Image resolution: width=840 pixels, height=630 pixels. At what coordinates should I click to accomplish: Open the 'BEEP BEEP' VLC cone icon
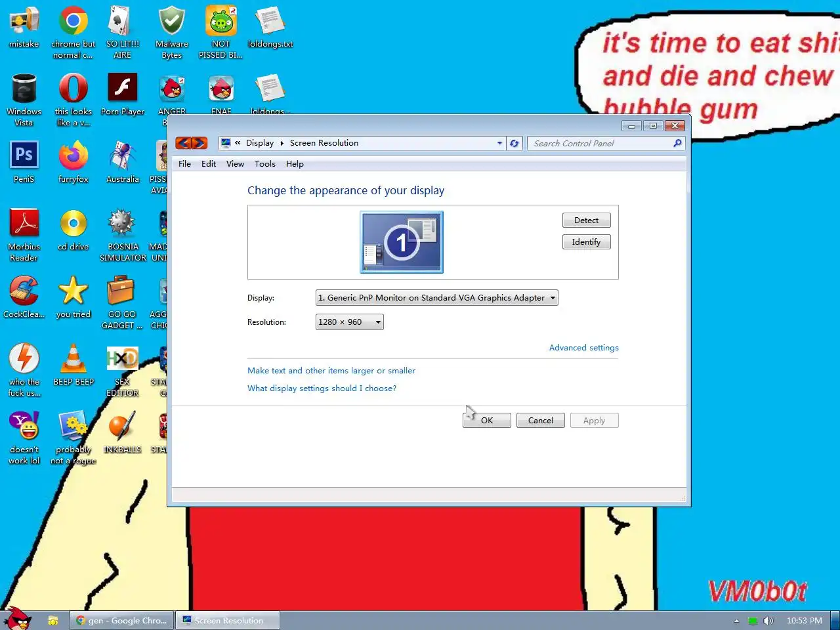click(x=73, y=365)
